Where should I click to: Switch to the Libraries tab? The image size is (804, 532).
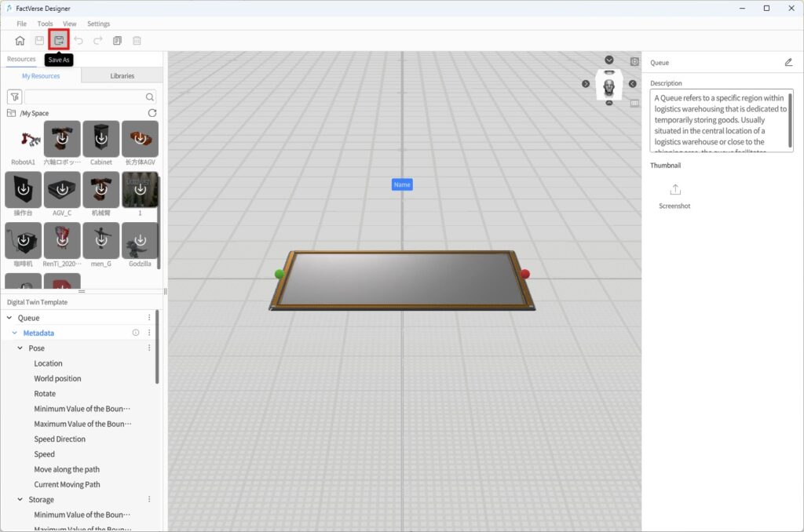tap(122, 76)
